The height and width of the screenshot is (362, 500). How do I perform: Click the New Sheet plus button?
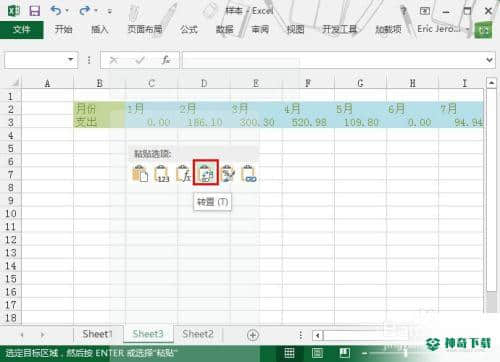[253, 335]
